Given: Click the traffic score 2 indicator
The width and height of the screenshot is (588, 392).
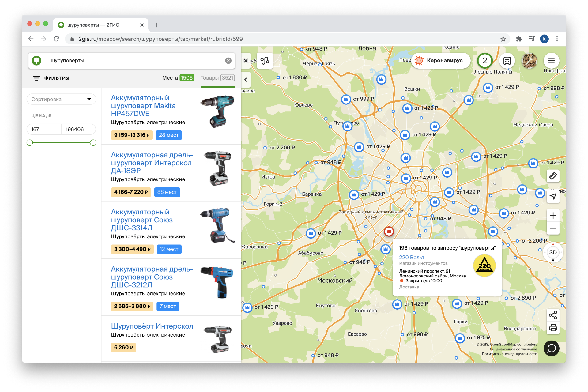Looking at the screenshot, I should [x=485, y=61].
